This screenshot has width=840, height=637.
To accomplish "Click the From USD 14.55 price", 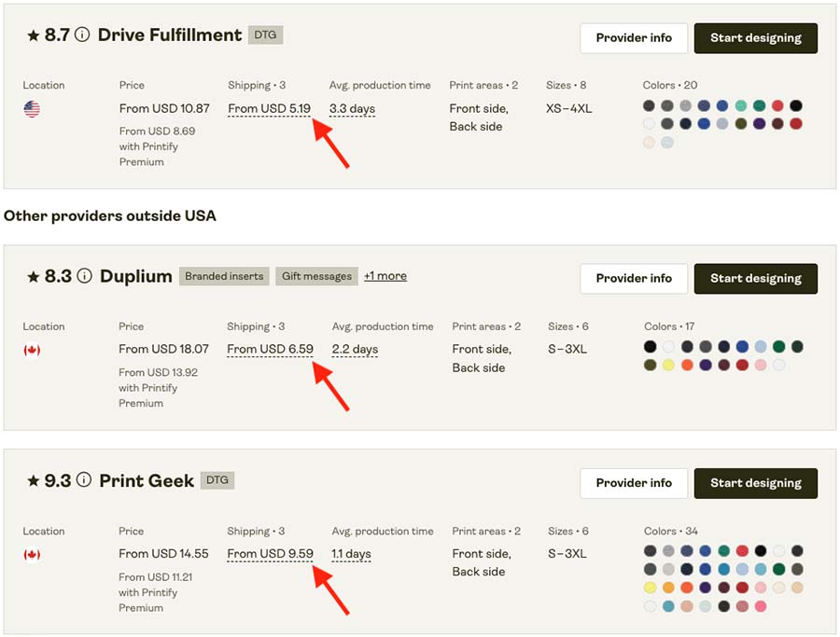I will [x=163, y=553].
